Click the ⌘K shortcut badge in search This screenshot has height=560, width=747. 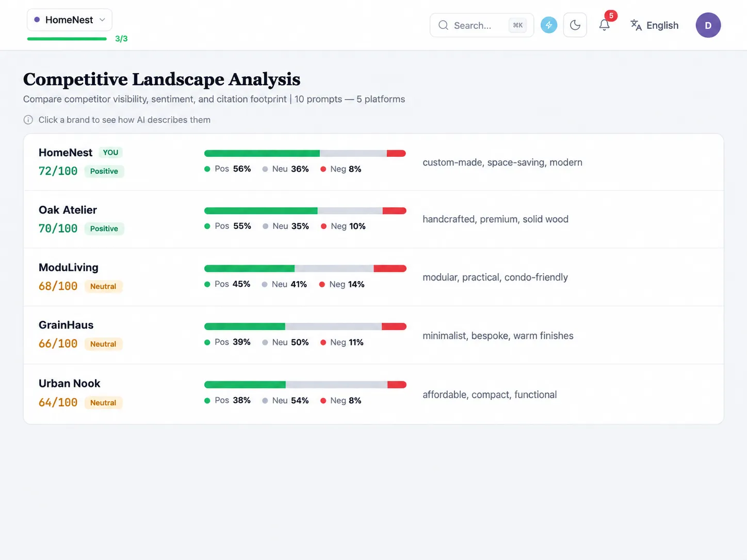click(518, 25)
